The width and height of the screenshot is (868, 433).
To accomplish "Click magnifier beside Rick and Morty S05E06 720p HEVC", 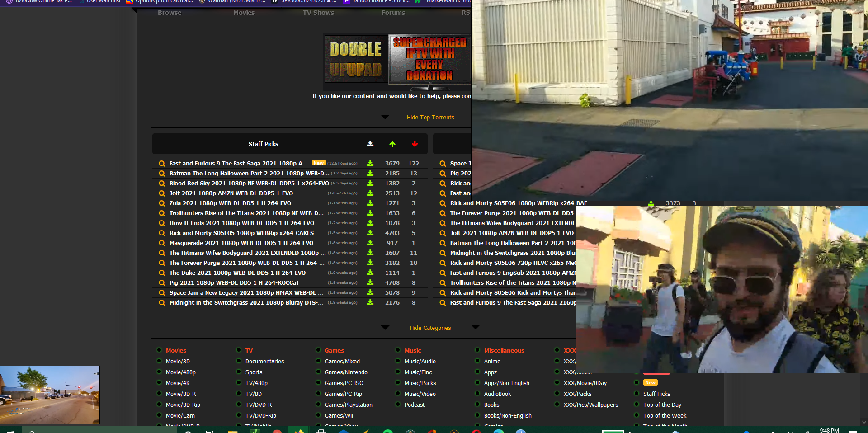I will click(443, 263).
